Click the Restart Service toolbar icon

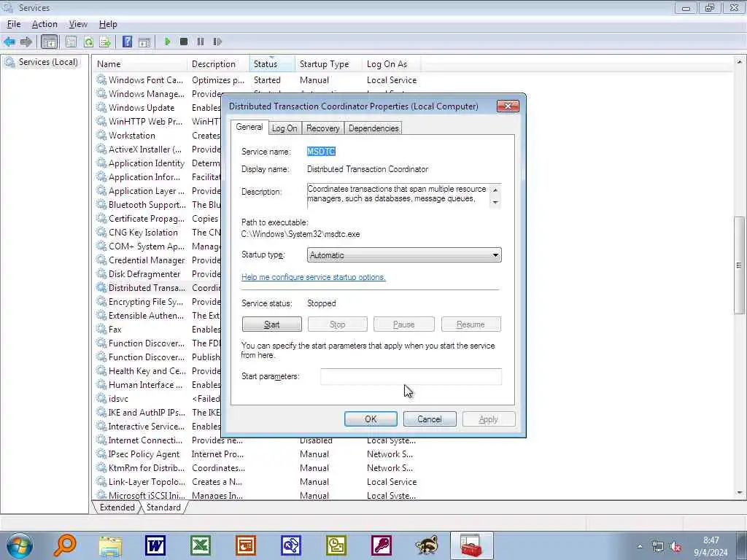click(x=217, y=42)
